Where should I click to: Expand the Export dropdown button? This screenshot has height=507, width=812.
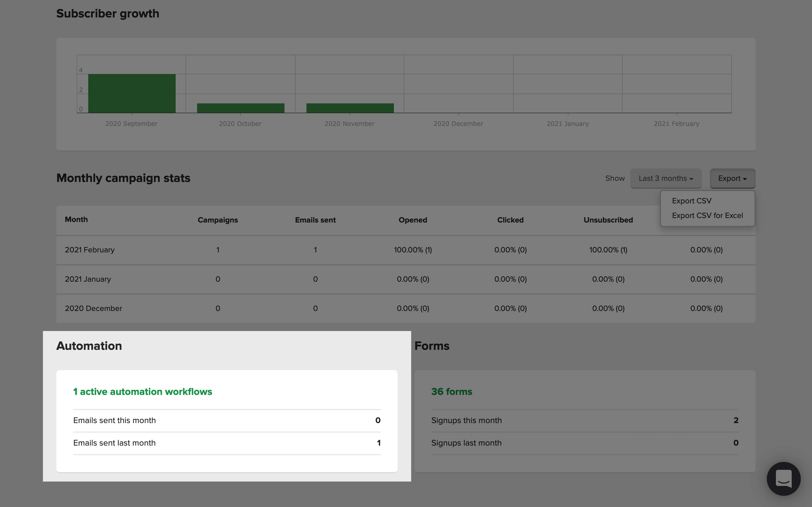pos(732,178)
